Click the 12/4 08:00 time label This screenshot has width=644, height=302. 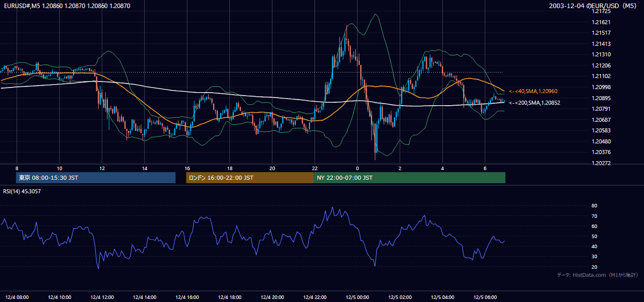click(17, 297)
